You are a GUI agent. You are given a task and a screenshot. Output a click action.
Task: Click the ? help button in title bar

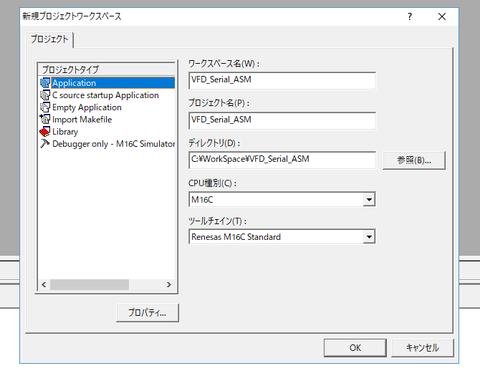click(410, 16)
